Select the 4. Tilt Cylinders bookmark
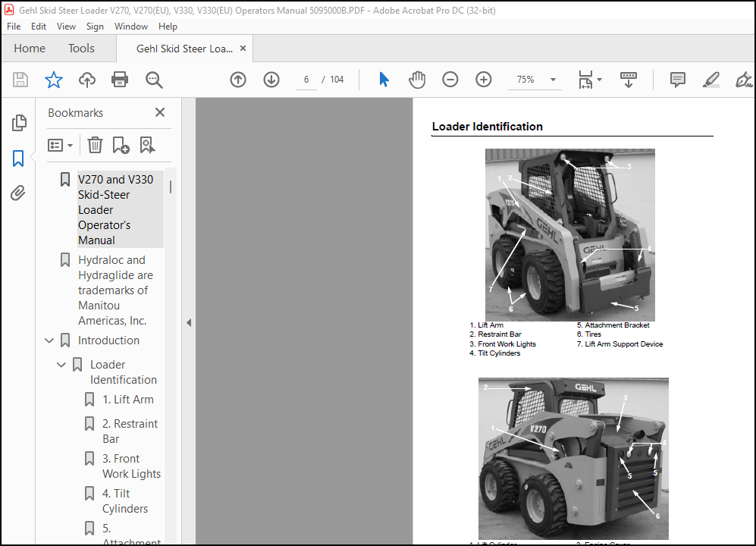 125,500
